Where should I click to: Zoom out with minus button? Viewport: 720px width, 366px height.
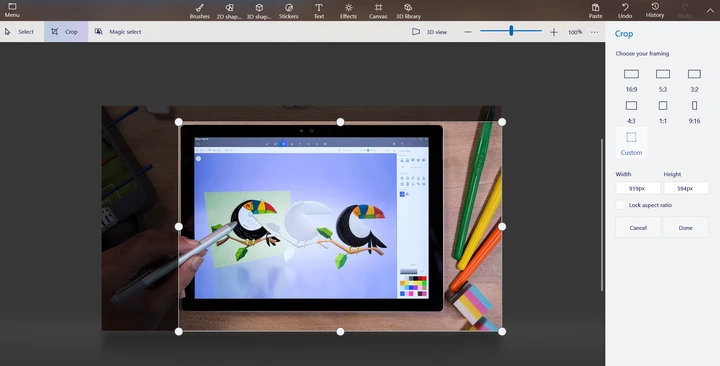(467, 32)
